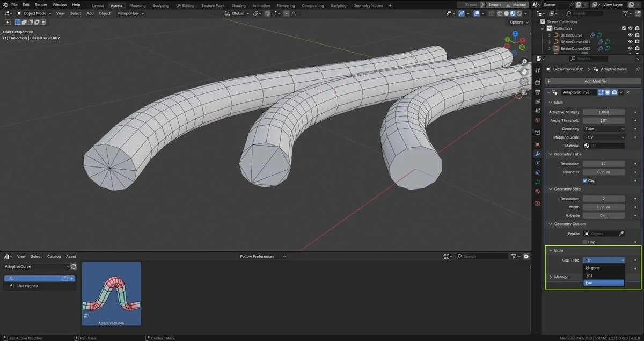Viewport: 644px width, 341px height.
Task: Select the AdaptiveCurve asset thumbnail
Action: [x=111, y=293]
